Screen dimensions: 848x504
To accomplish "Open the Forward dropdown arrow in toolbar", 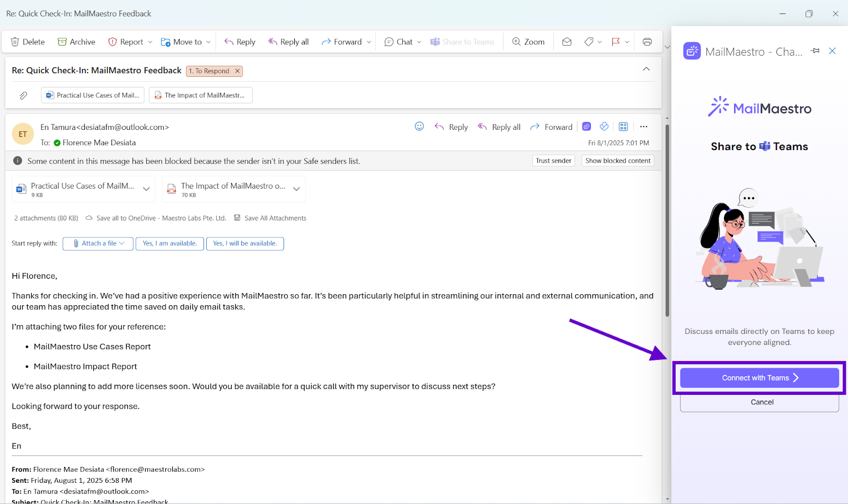I will point(369,42).
